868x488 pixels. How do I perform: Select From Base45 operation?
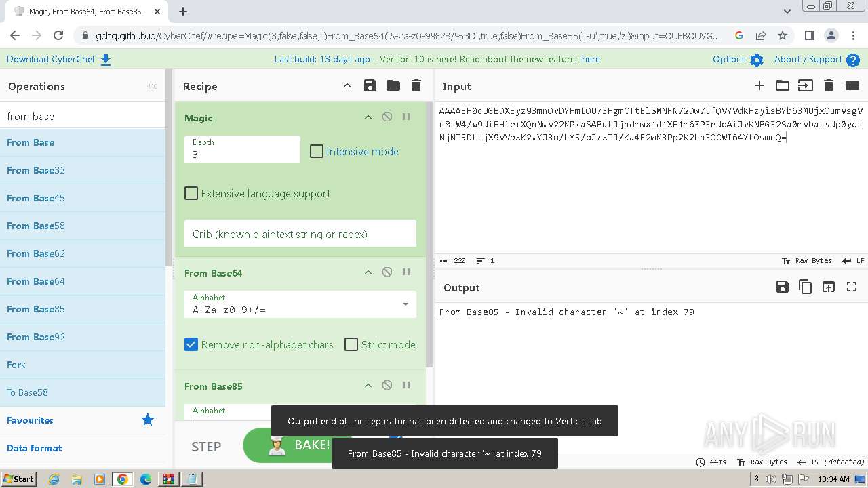83,198
